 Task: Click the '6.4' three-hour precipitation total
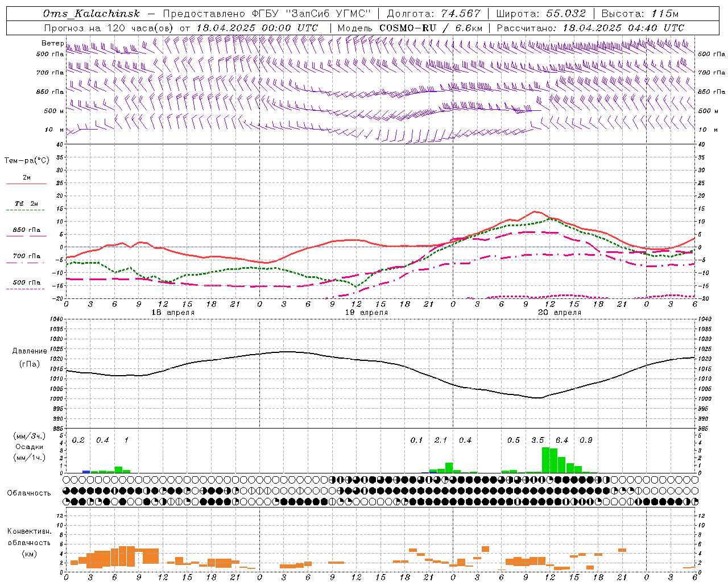pyautogui.click(x=562, y=440)
